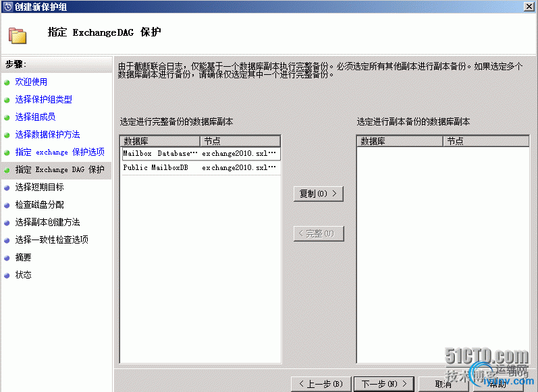Click the blue bullet beside 状态
The image size is (538, 392).
pyautogui.click(x=7, y=275)
